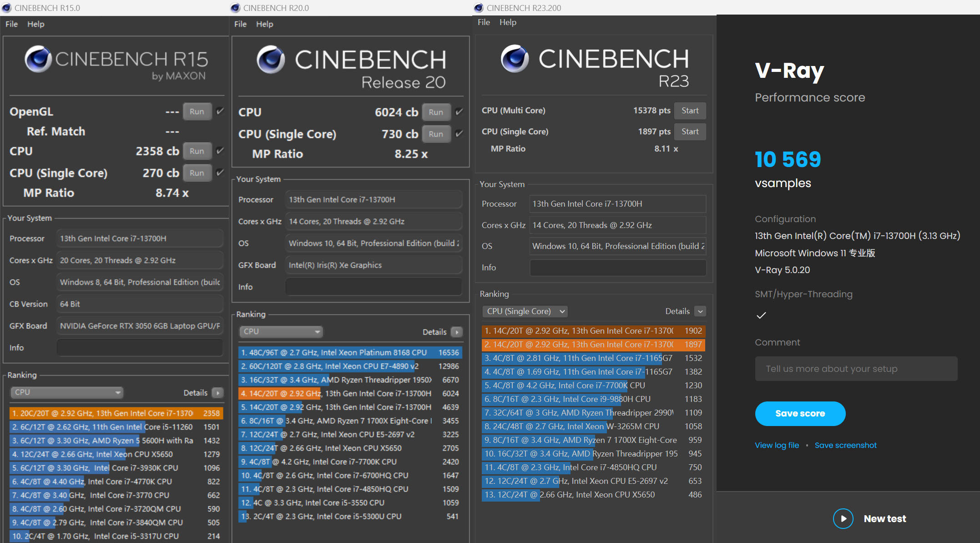Select the Core i5-5300U row in R20 ranking
Image resolution: width=980 pixels, height=543 pixels.
pos(350,516)
